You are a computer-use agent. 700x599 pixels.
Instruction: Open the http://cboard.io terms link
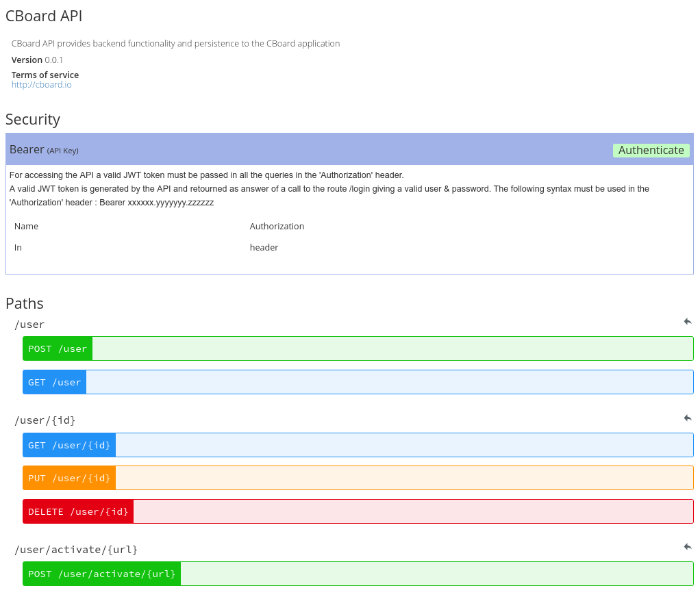42,85
